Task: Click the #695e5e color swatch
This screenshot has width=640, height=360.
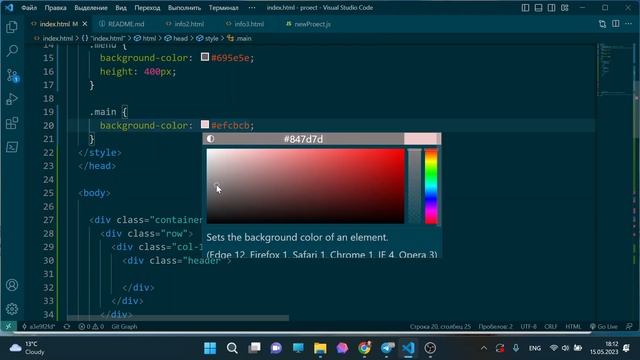Action: point(205,57)
